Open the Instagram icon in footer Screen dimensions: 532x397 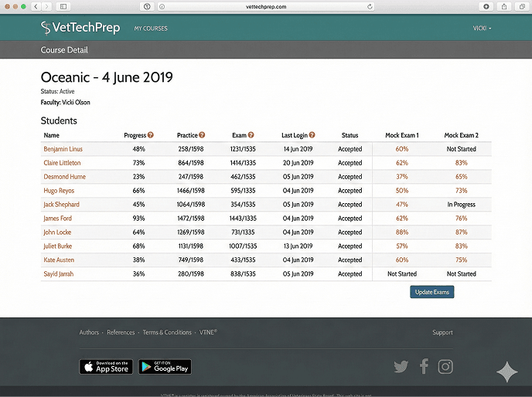(445, 367)
